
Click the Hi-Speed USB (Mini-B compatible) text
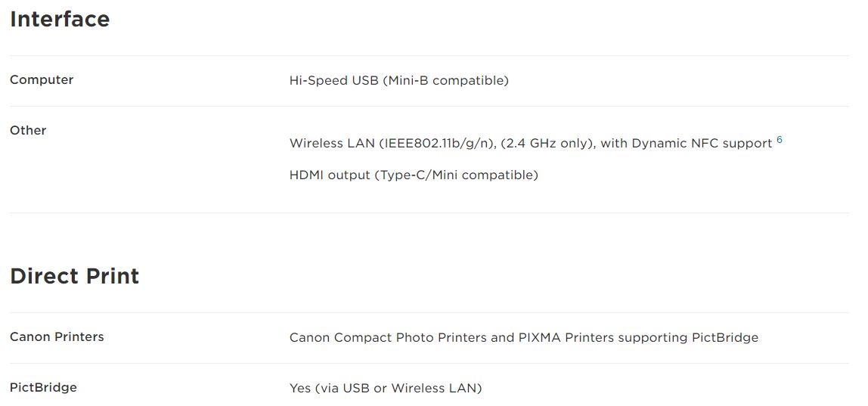pos(398,80)
